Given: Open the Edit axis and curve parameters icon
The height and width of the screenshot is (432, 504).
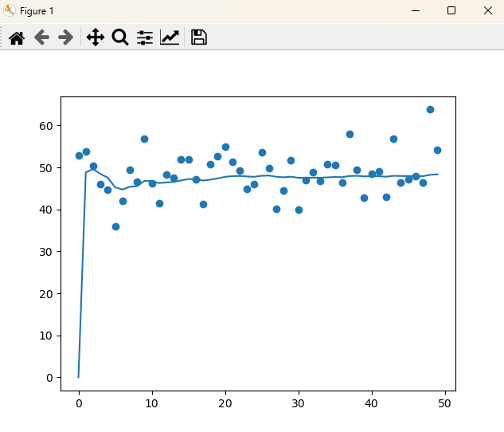Looking at the screenshot, I should (x=170, y=37).
